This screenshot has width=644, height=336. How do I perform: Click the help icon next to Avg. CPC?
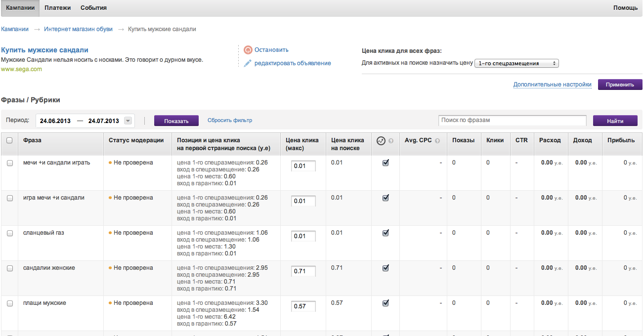[437, 141]
